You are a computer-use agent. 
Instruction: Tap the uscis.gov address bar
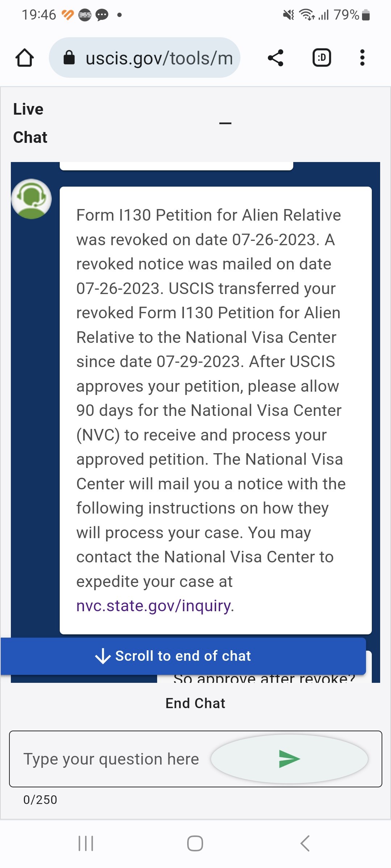(145, 58)
